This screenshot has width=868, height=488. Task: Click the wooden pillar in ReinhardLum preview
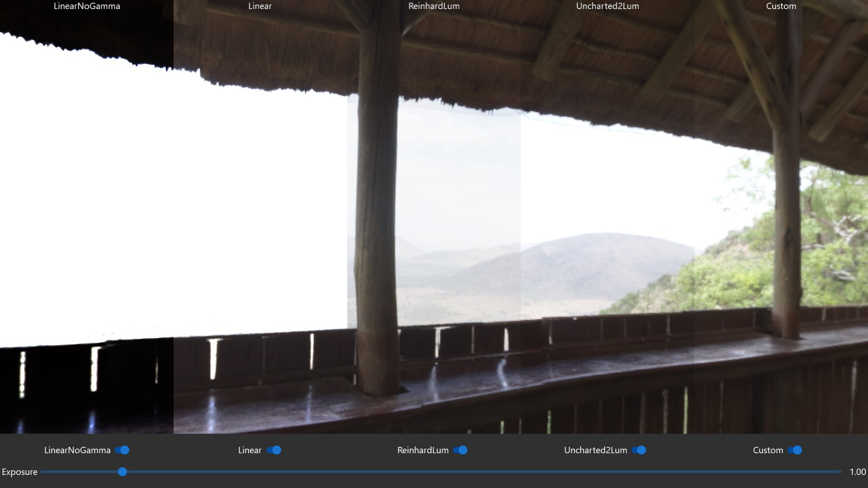pos(377,203)
